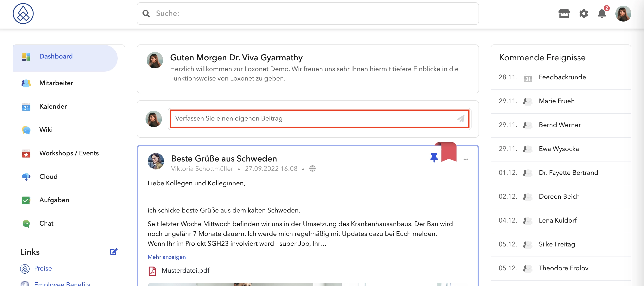Image resolution: width=644 pixels, height=286 pixels.
Task: Toggle the red bookmark on post
Action: [449, 152]
